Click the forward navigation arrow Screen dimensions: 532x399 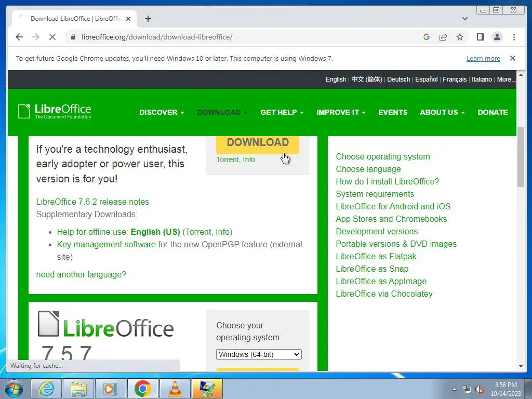[36, 37]
